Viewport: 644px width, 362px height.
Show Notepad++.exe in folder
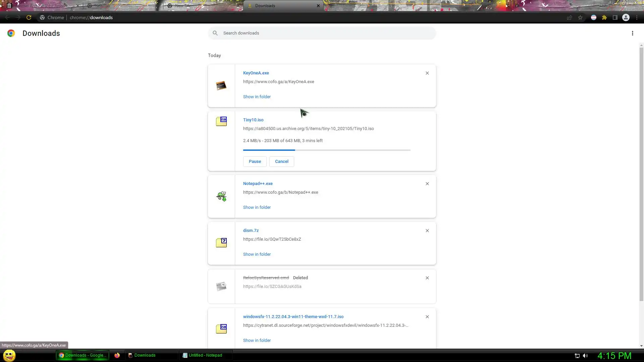(257, 207)
